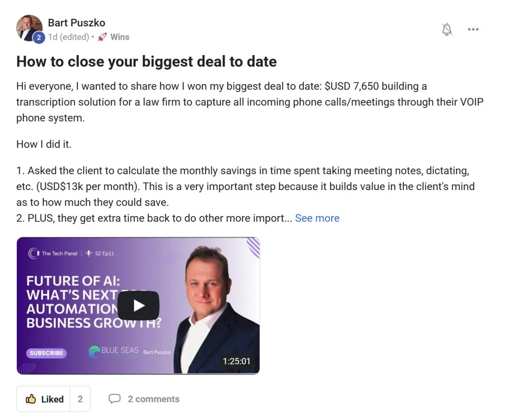Click the S2 Ep11 podcast microphone icon
Viewport: 505px width, 420px height.
[x=88, y=254]
